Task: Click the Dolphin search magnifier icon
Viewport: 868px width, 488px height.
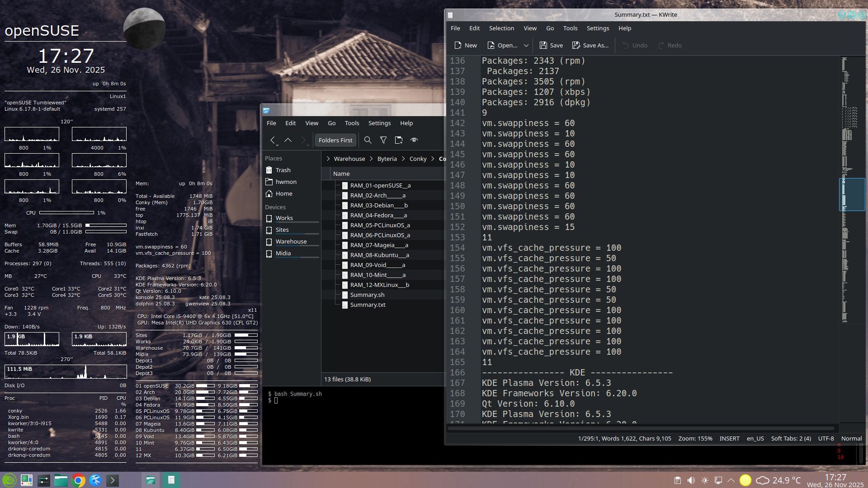Action: click(368, 140)
